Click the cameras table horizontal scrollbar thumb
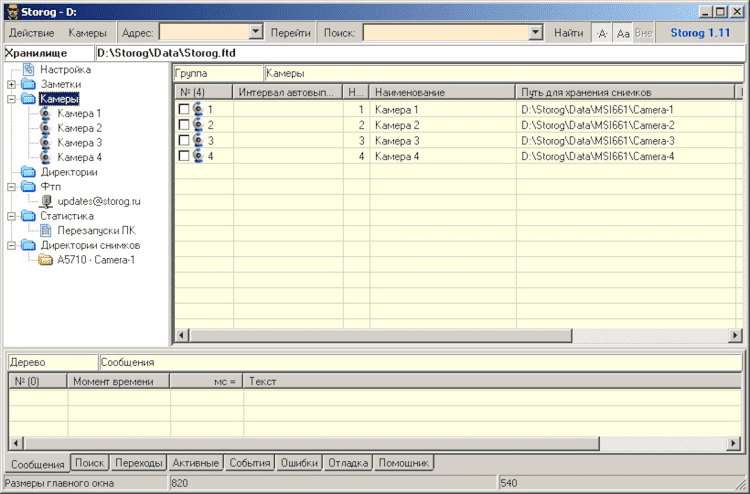The width and height of the screenshot is (750, 494). pos(381,335)
